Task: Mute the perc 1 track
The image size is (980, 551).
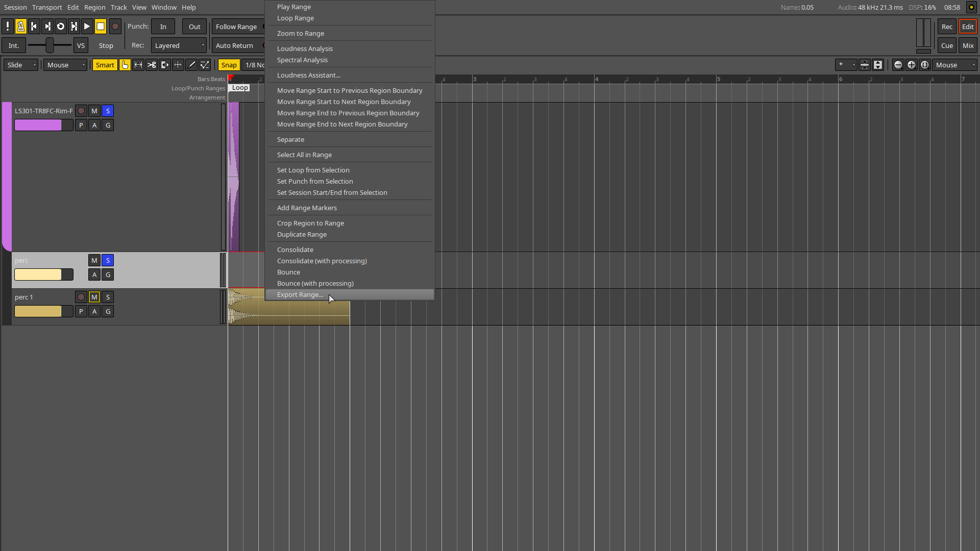Action: click(x=94, y=297)
